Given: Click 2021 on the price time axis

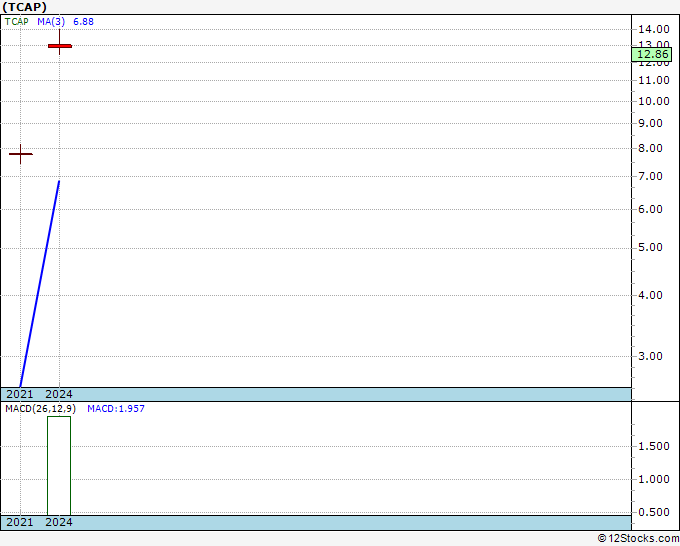Looking at the screenshot, I should pos(20,394).
